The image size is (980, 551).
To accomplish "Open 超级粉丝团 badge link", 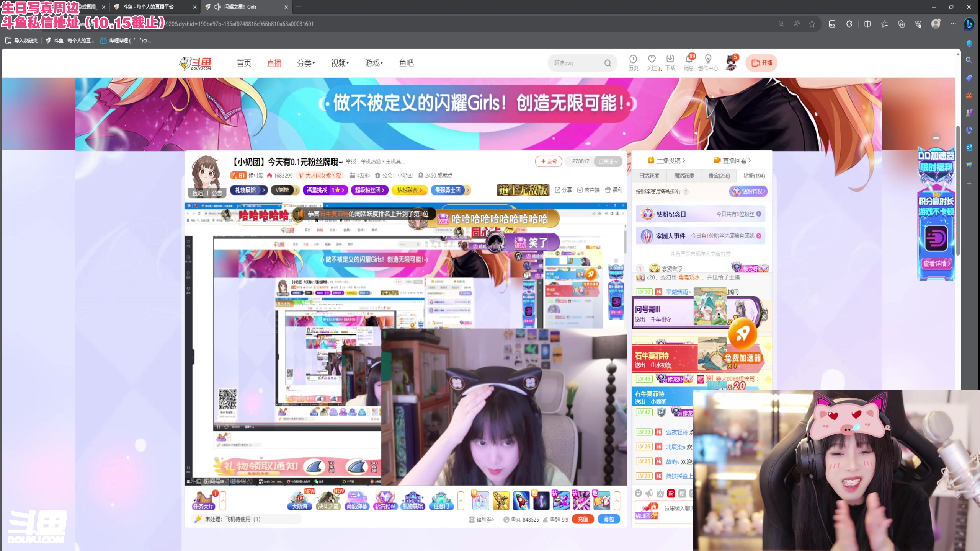I will coord(369,190).
